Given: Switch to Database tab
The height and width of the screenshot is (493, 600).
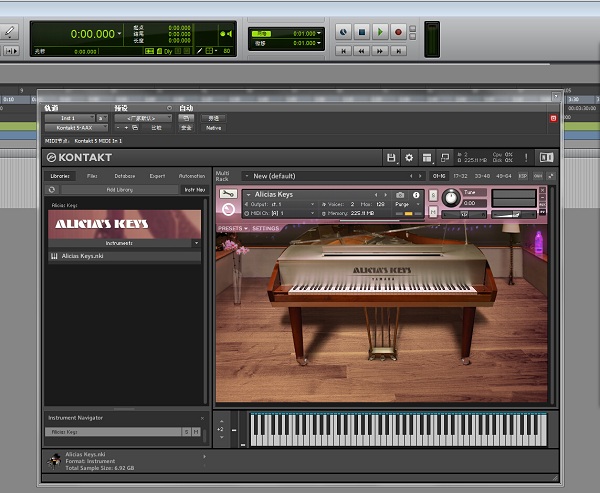Looking at the screenshot, I should [x=125, y=176].
